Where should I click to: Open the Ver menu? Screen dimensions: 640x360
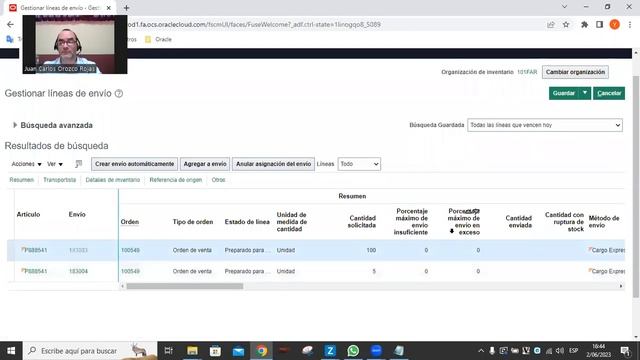click(55, 164)
